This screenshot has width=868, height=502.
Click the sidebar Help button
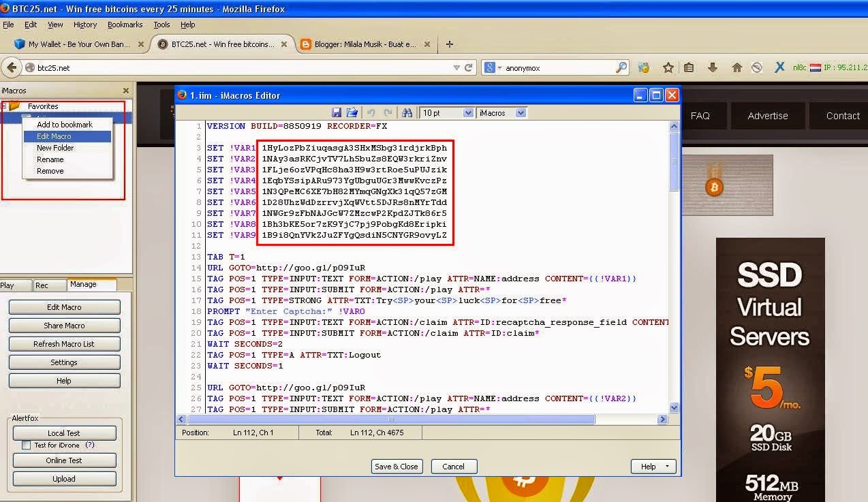(x=64, y=381)
